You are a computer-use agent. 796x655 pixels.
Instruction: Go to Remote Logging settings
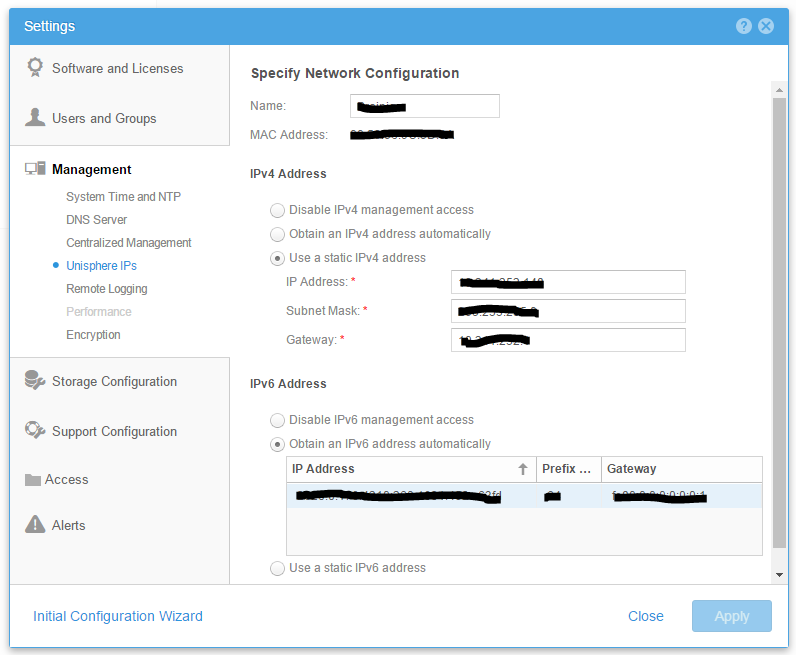tap(106, 289)
